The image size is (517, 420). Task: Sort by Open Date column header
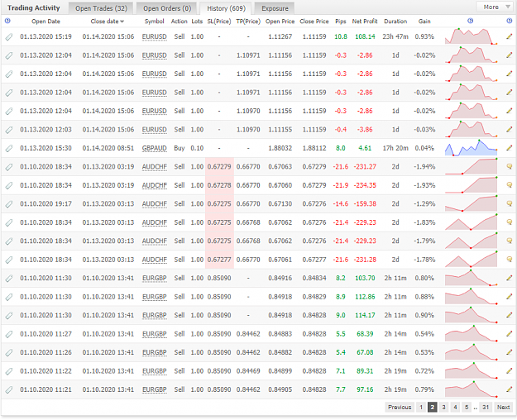[x=45, y=21]
